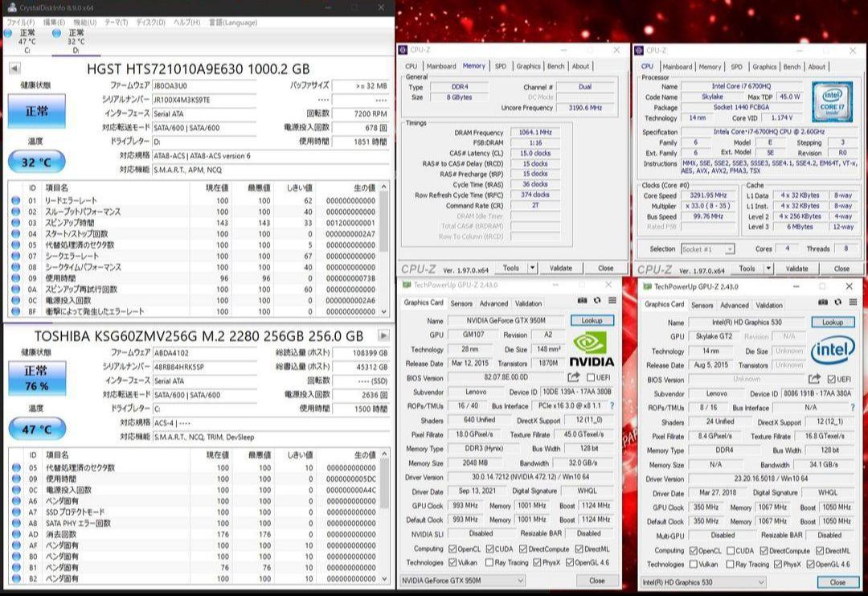Click Intel logo in Intel GPU-Z window
Viewport: 868px width, 596px height.
pos(833,351)
